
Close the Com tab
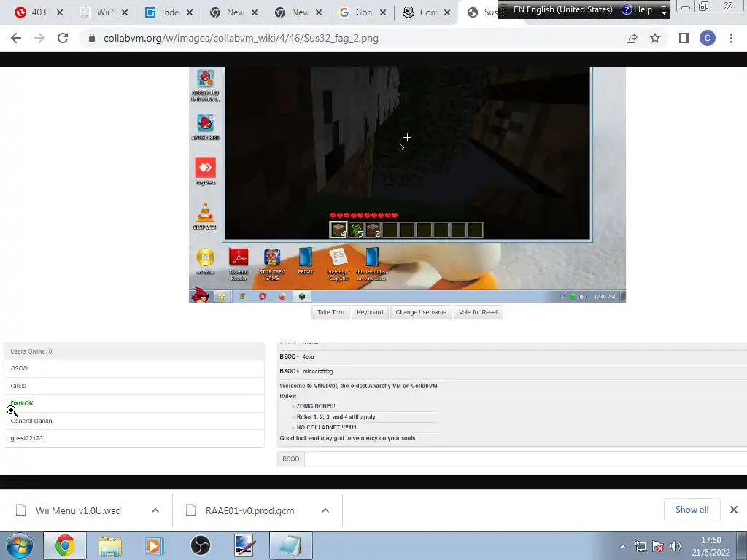point(447,12)
